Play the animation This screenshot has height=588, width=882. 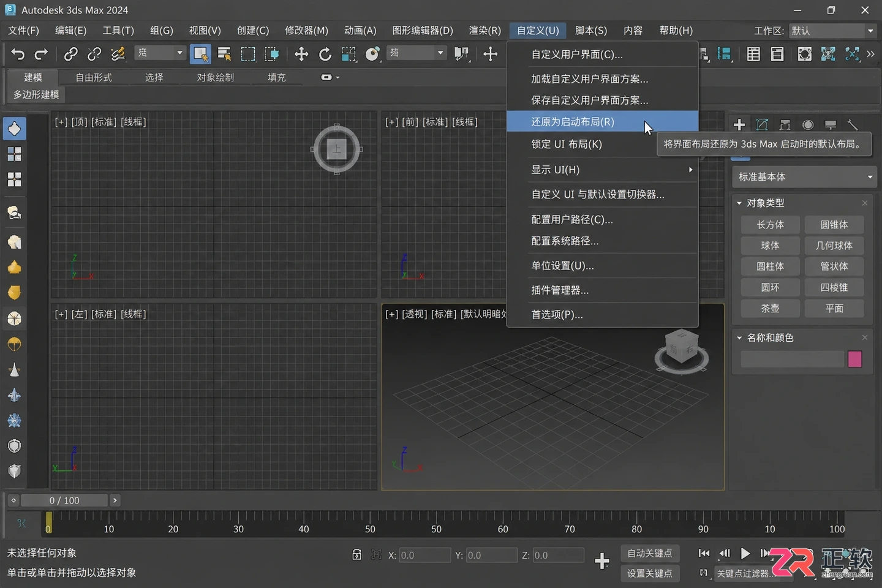coord(745,554)
